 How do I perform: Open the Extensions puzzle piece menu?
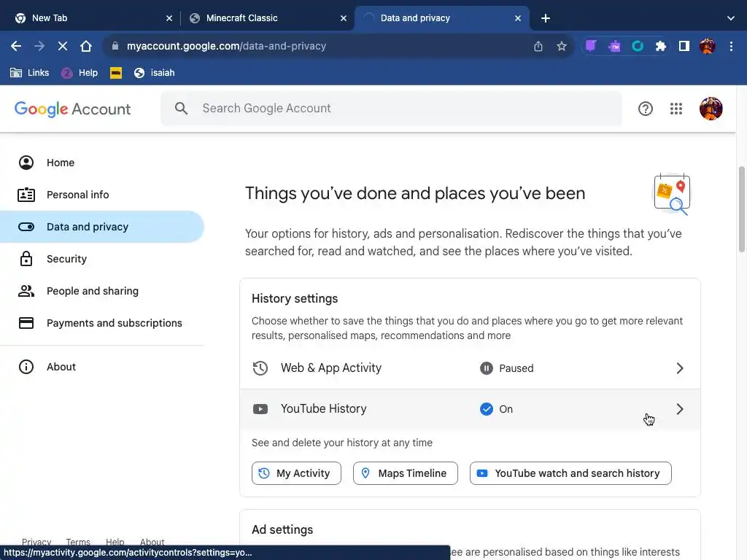tap(660, 46)
